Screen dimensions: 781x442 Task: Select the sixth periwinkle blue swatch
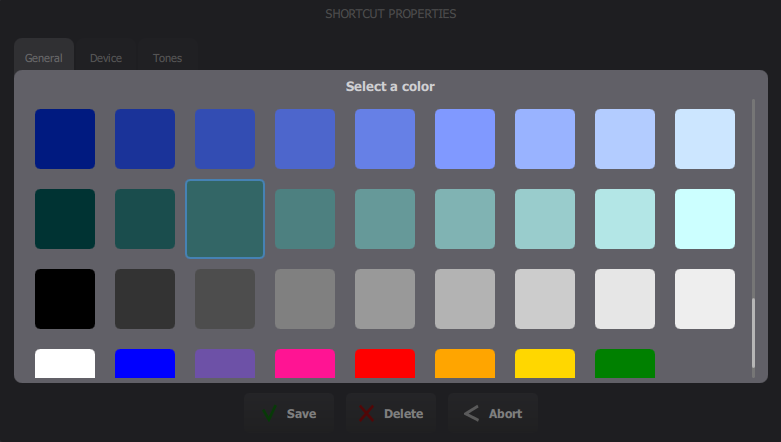coord(465,139)
